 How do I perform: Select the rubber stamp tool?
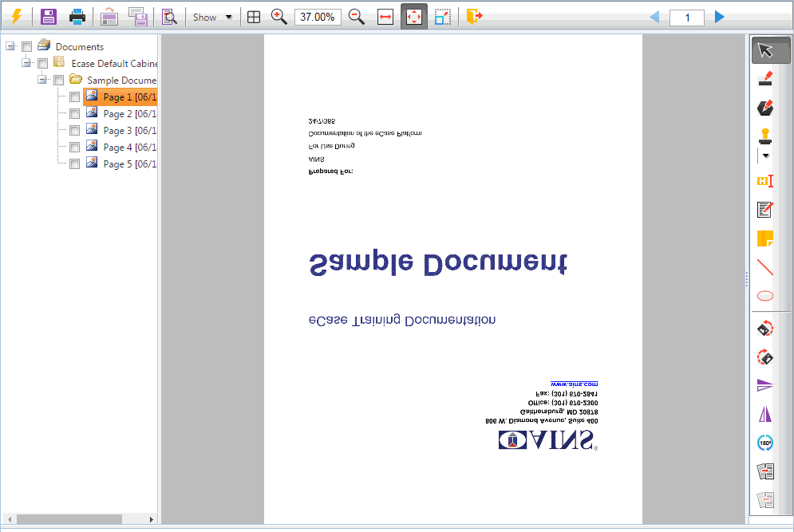pos(765,136)
